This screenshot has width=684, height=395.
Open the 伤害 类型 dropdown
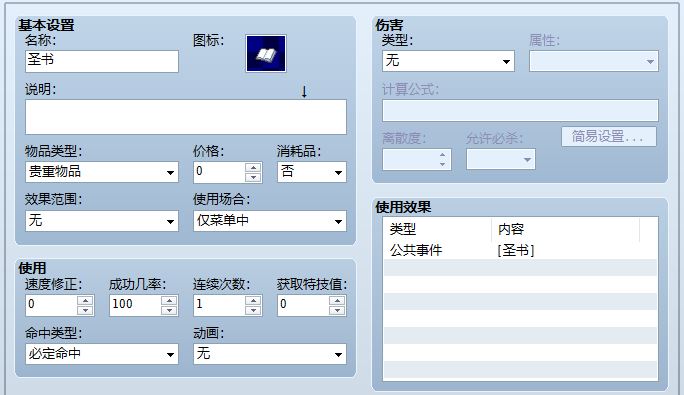point(448,61)
